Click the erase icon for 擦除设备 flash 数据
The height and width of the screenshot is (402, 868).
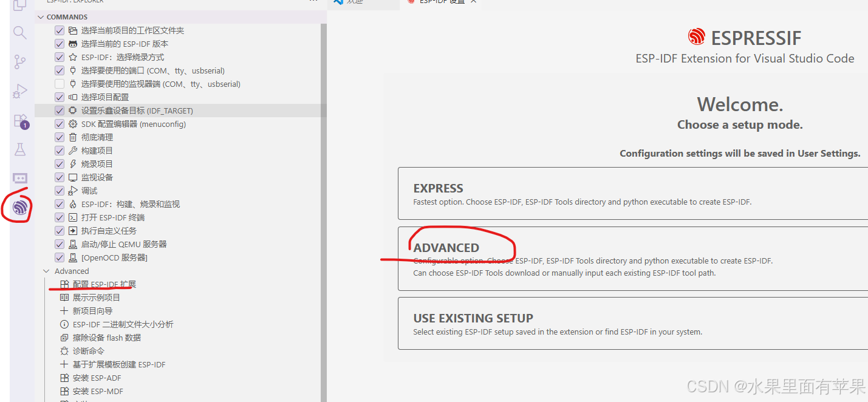point(64,338)
